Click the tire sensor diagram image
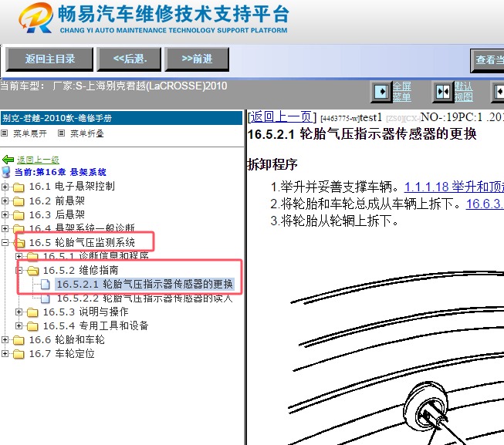The width and height of the screenshot is (504, 445). [395, 356]
